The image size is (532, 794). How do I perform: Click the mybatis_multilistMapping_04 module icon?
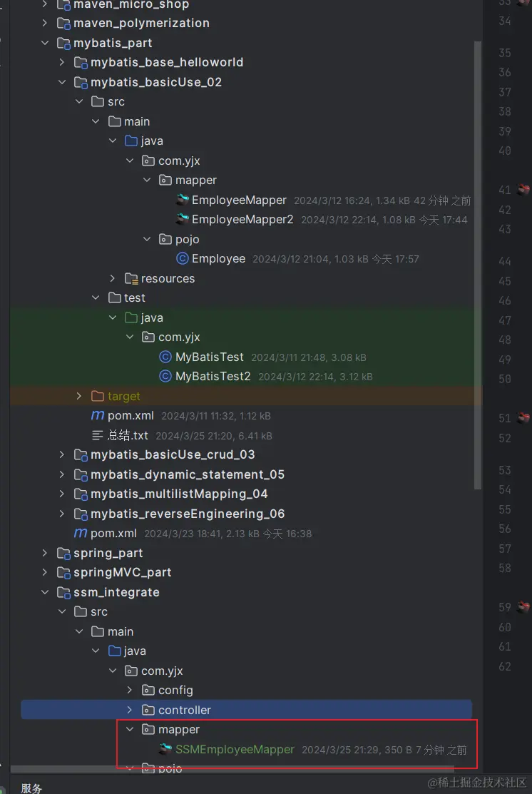point(81,494)
